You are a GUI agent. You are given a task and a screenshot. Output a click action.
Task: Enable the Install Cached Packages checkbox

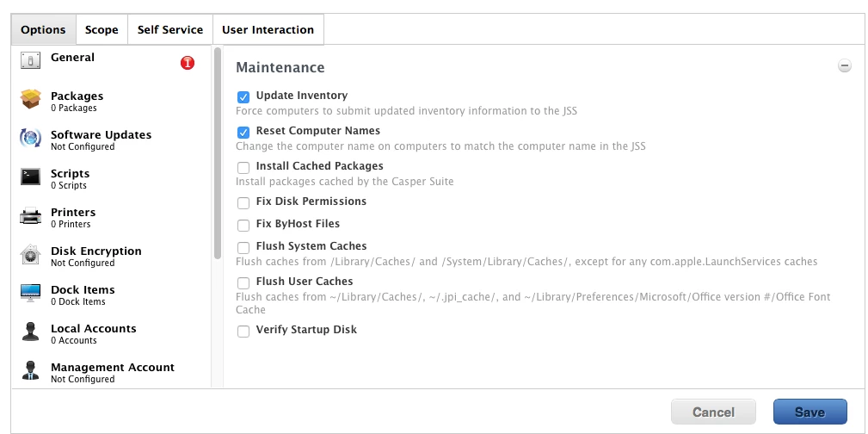[243, 167]
